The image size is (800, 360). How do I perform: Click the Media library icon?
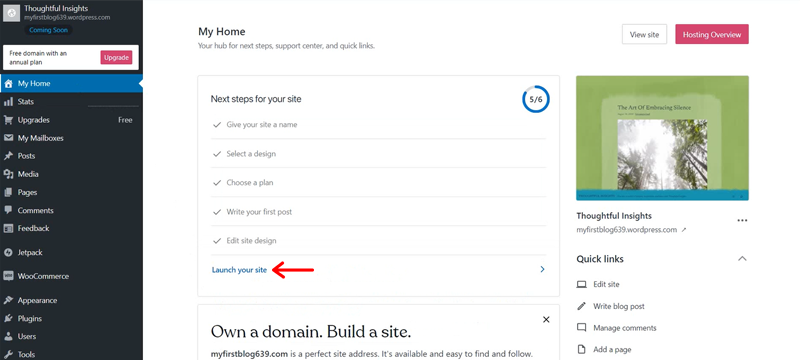[x=8, y=174]
